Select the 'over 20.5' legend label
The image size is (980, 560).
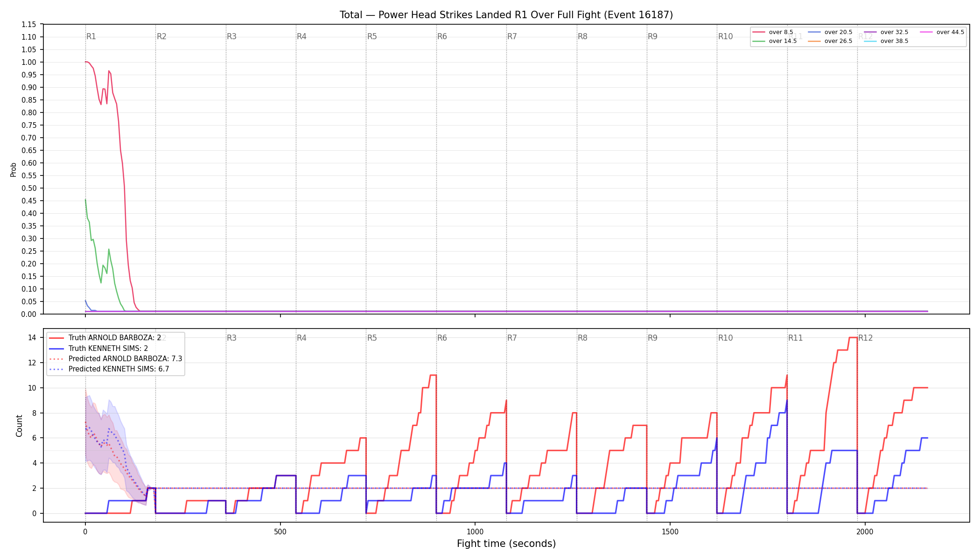(838, 32)
